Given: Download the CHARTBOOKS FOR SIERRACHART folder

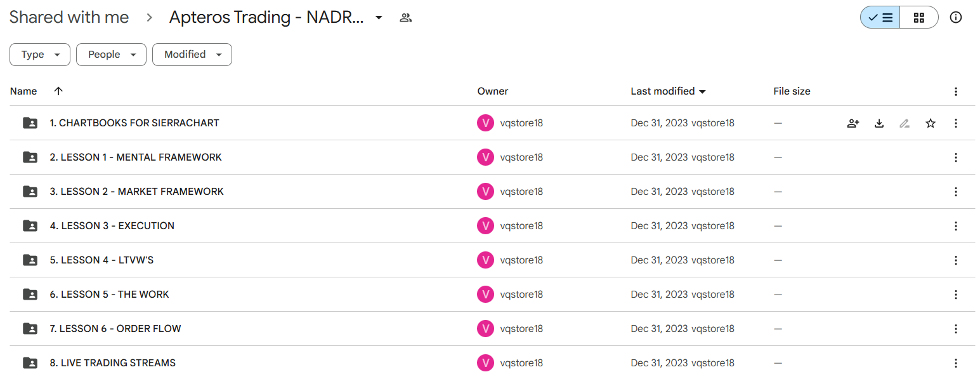Looking at the screenshot, I should (879, 123).
